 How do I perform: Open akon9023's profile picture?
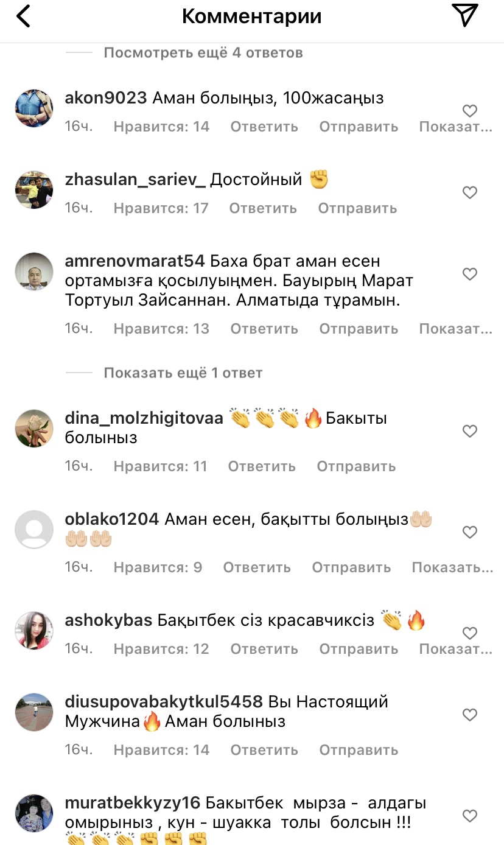[x=34, y=109]
